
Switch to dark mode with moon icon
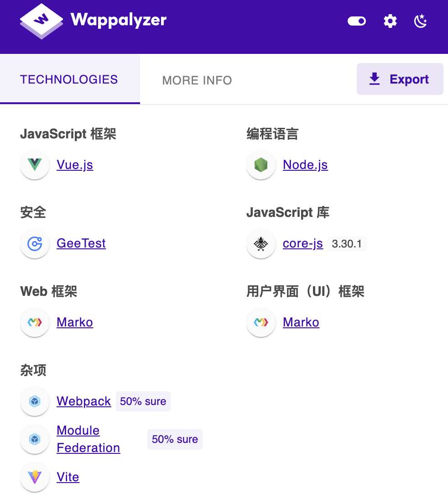(x=421, y=21)
